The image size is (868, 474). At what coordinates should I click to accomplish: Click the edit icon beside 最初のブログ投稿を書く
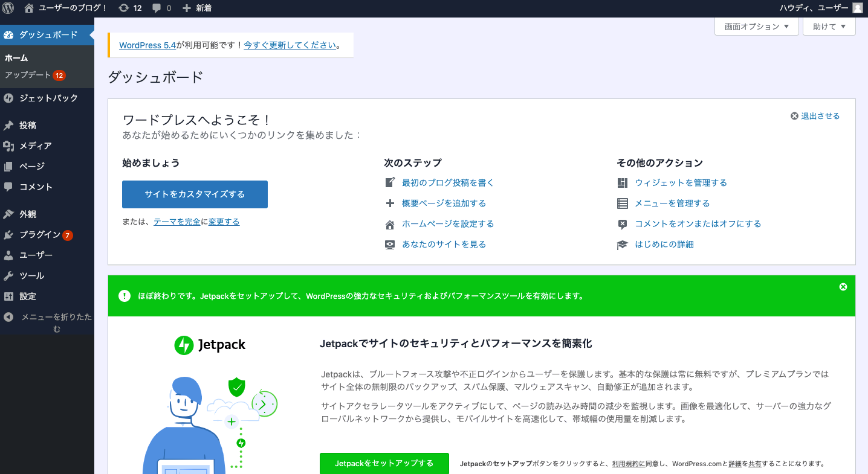click(x=390, y=183)
